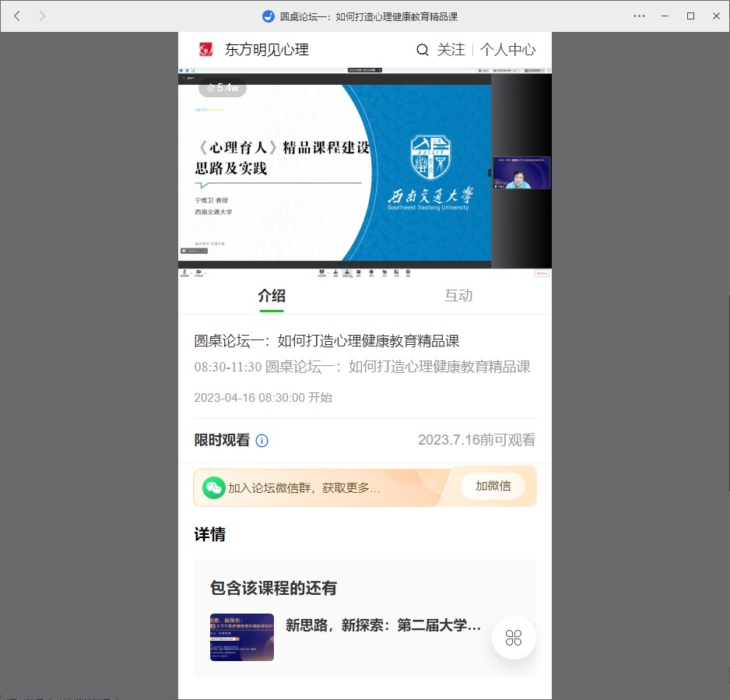Image resolution: width=730 pixels, height=700 pixels.
Task: Go forward with the right arrow
Action: tap(42, 16)
